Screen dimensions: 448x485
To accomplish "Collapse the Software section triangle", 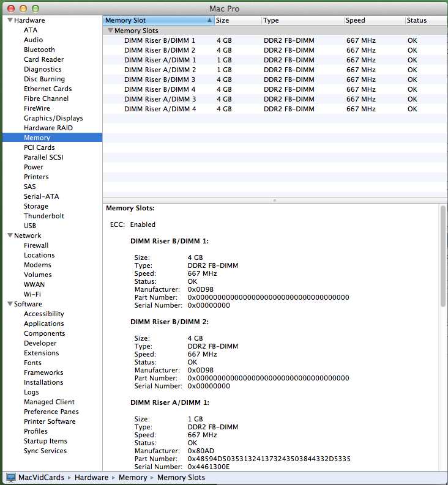I will 10,304.
